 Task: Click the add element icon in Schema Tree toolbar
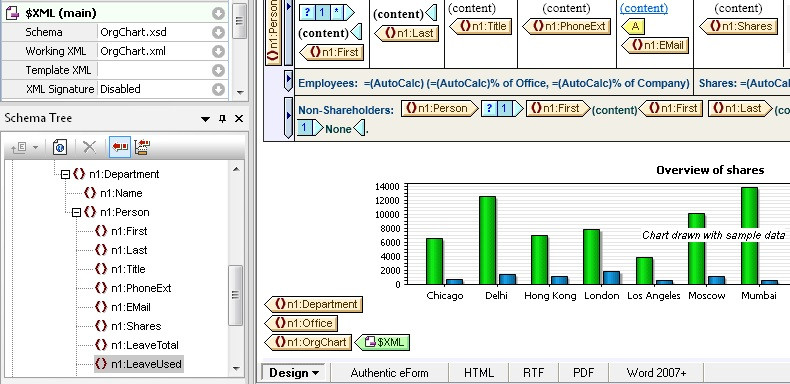pyautogui.click(x=19, y=147)
